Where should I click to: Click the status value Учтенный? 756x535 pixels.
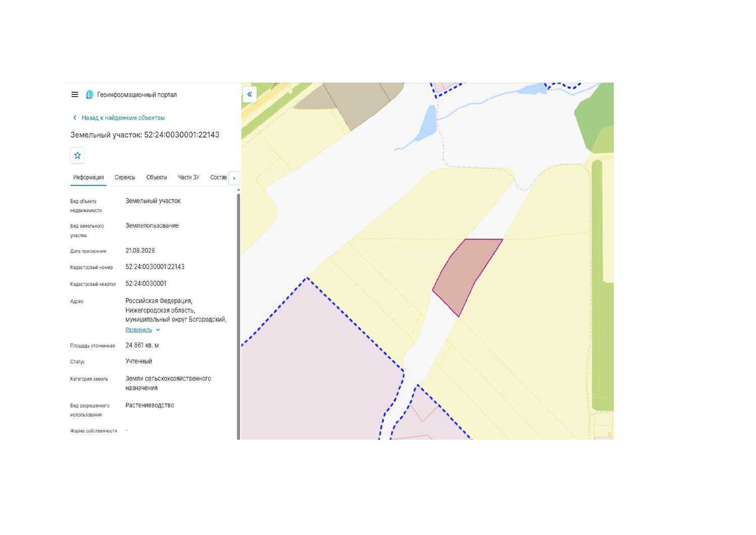coord(139,362)
